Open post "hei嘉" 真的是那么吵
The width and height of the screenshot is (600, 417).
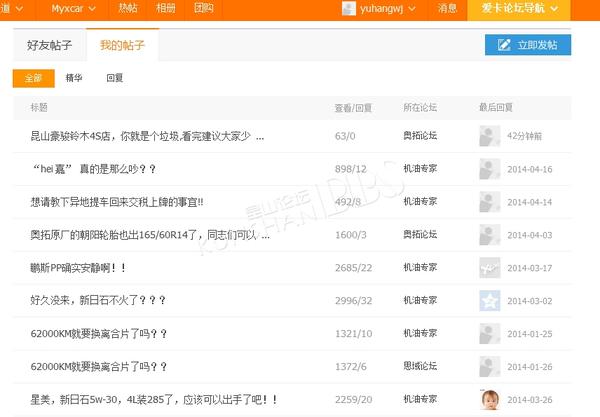click(94, 169)
